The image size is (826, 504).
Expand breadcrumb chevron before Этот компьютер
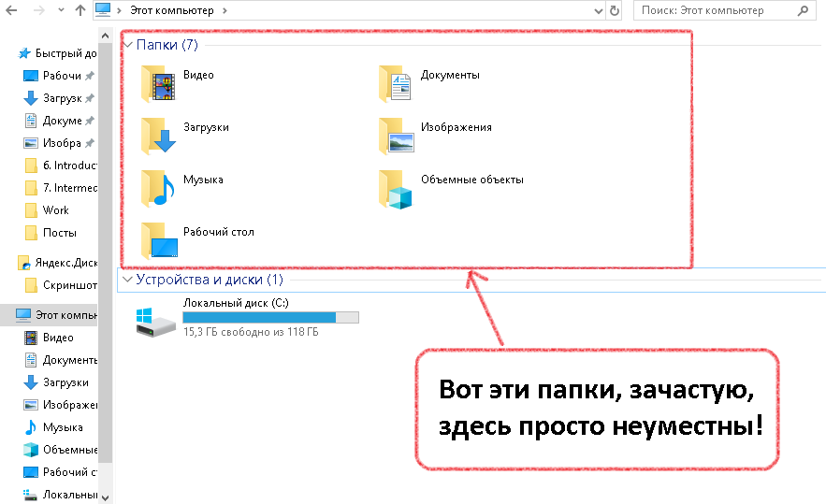point(119,10)
